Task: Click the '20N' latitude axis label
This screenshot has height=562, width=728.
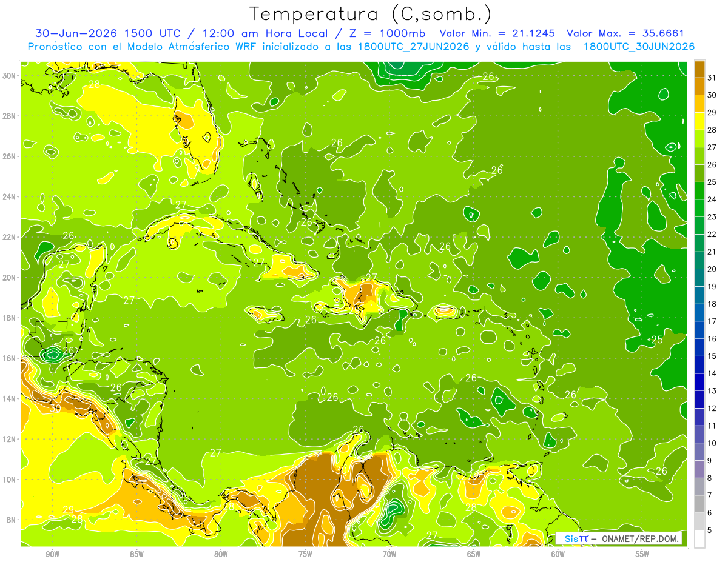Action: [10, 277]
